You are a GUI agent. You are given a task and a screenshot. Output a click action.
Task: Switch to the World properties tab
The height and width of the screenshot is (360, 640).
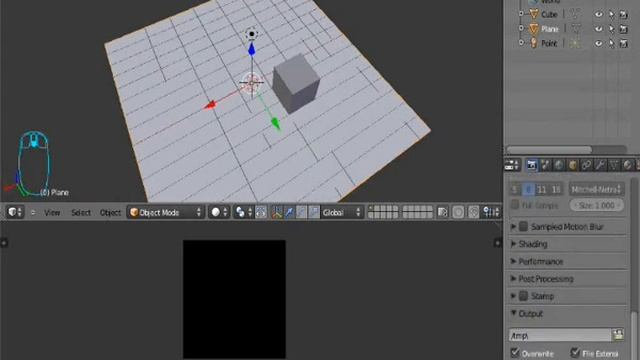pyautogui.click(x=559, y=165)
